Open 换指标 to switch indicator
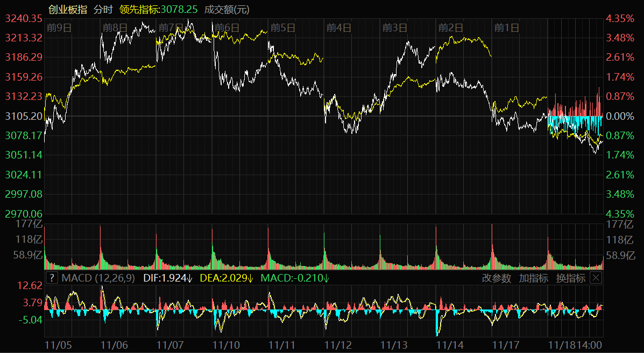The image size is (644, 353). coord(570,278)
